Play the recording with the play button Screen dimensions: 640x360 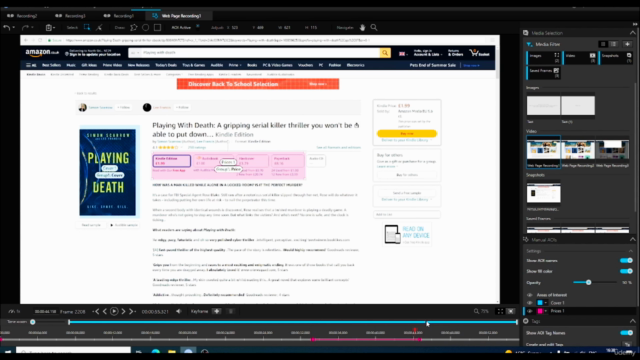coord(114,311)
